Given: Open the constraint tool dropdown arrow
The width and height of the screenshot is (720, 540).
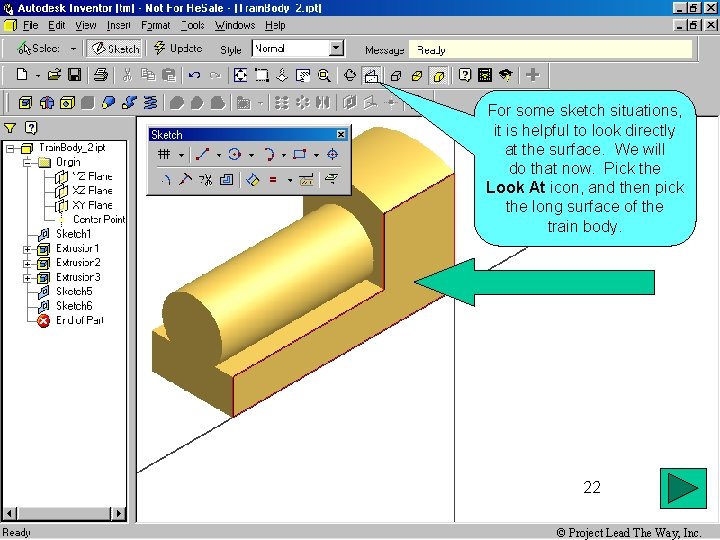Looking at the screenshot, I should pos(290,180).
